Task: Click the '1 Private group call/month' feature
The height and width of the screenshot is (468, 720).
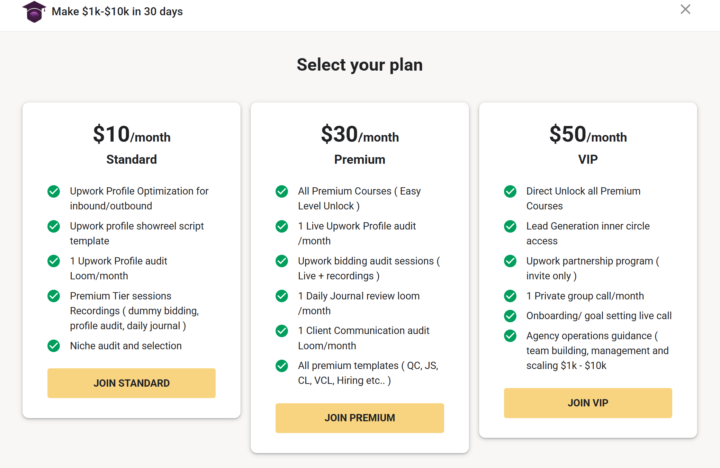Action: [x=585, y=296]
